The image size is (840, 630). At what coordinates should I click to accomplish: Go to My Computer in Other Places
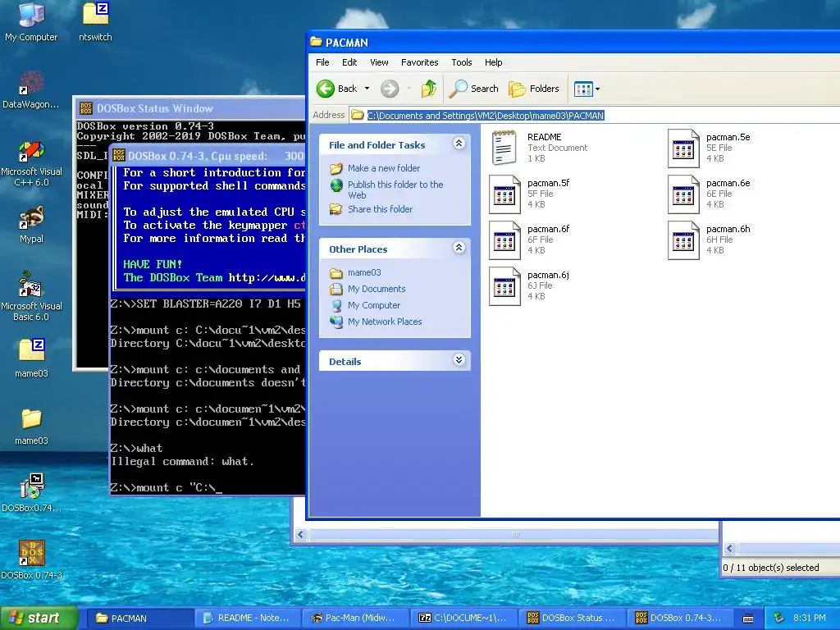pos(374,305)
